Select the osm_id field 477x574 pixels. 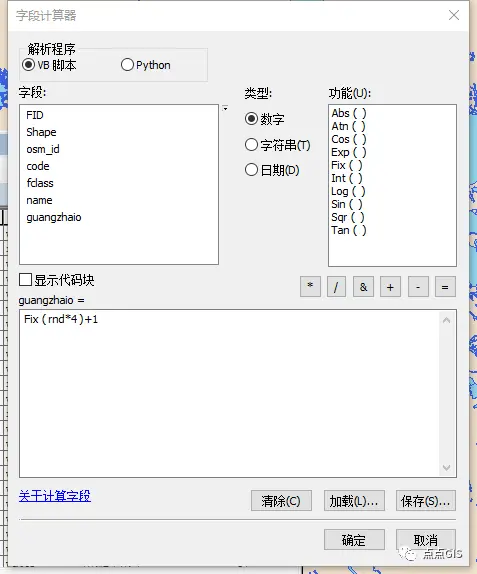tap(43, 149)
